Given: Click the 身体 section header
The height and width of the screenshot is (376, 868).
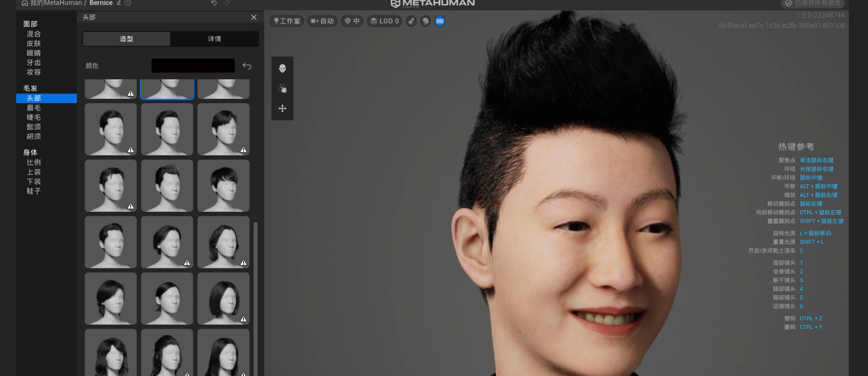Looking at the screenshot, I should (x=30, y=153).
